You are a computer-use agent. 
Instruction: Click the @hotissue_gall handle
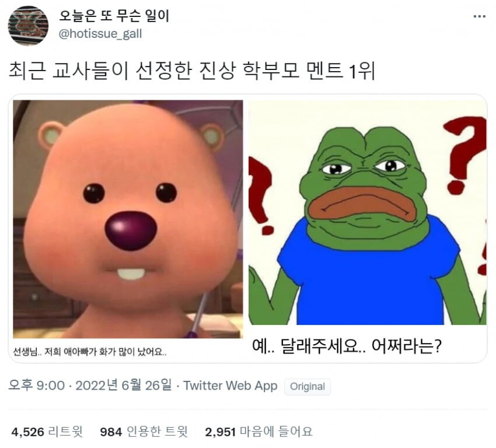(100, 34)
